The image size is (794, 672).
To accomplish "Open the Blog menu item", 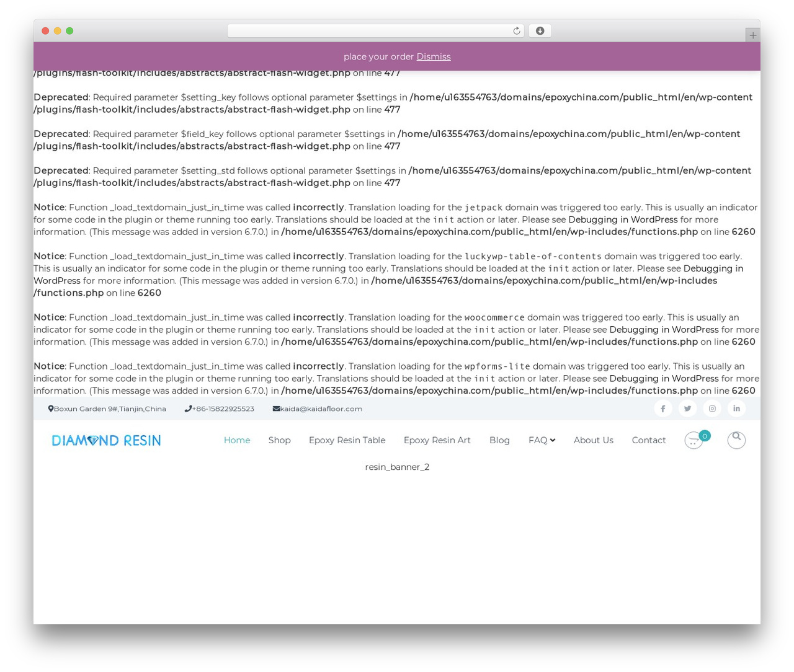I will (x=499, y=440).
